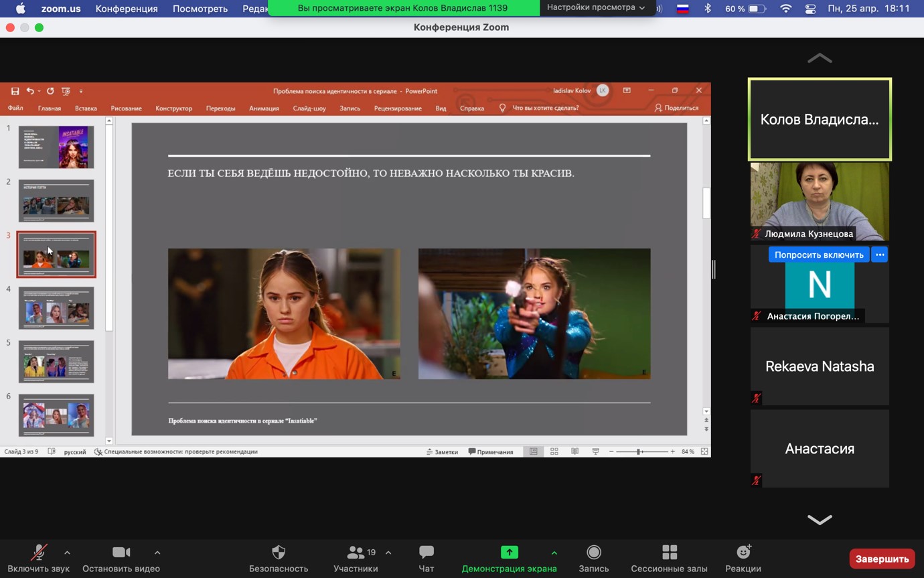Viewport: 924px width, 578px height.
Task: Redo the action in the quick access toolbar
Action: click(x=50, y=91)
